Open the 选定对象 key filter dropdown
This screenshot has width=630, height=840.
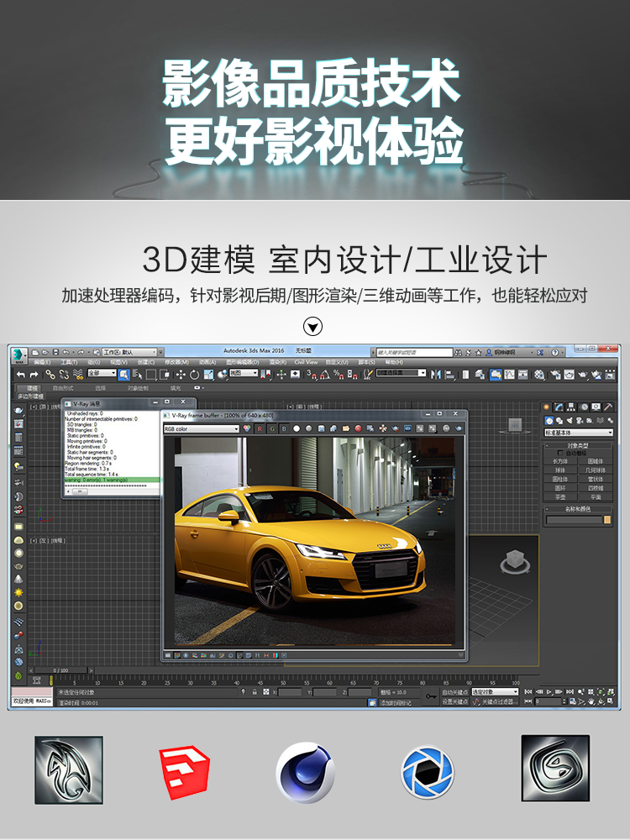click(495, 691)
